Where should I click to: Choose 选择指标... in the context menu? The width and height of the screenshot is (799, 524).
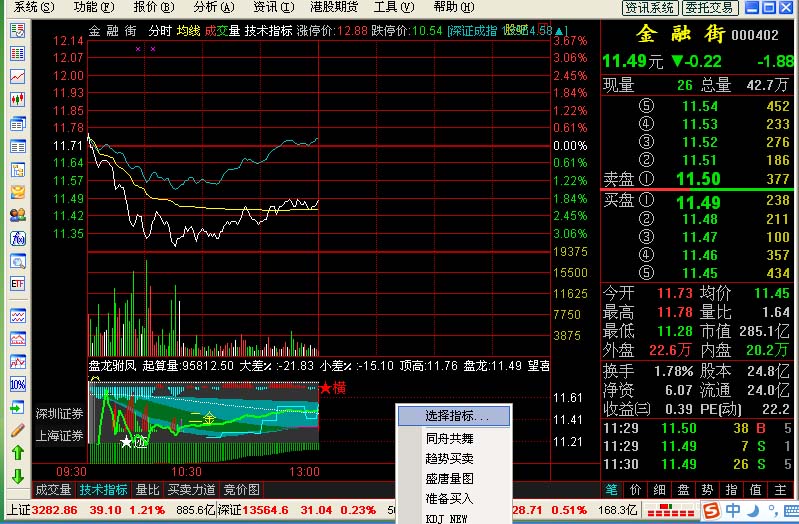454,416
